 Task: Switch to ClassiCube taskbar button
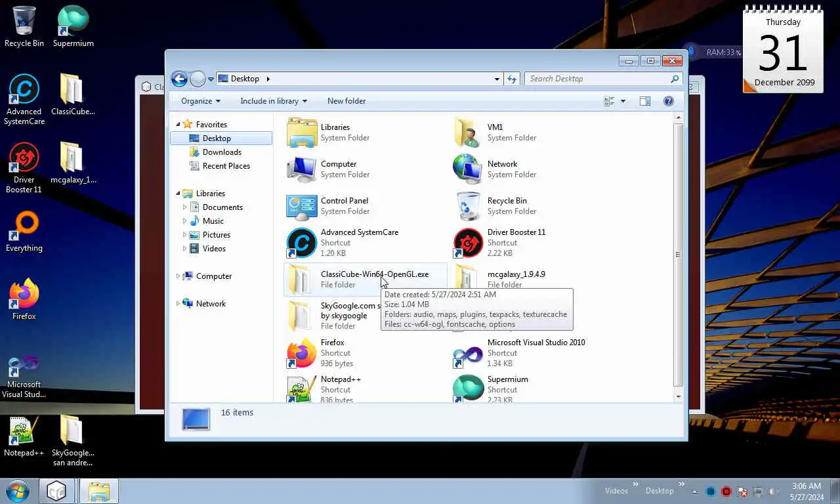point(56,491)
